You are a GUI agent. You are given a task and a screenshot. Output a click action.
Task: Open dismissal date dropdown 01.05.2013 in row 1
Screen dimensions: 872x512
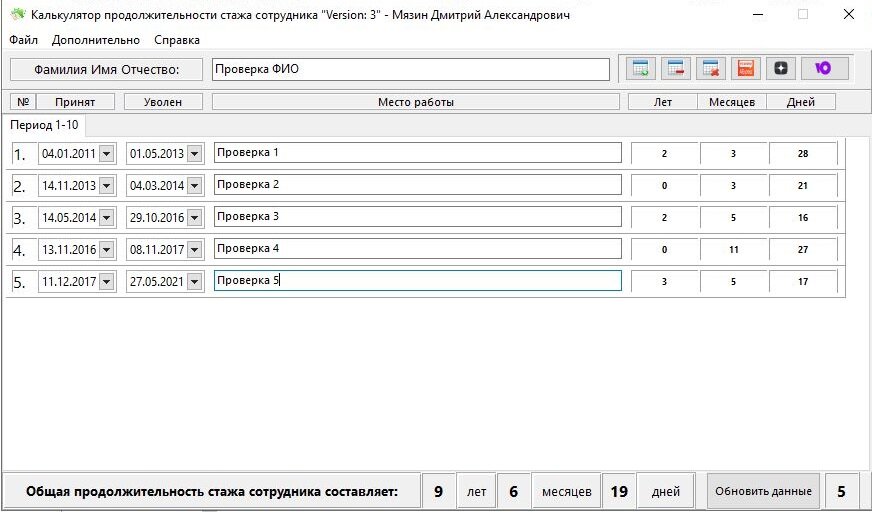click(x=194, y=154)
